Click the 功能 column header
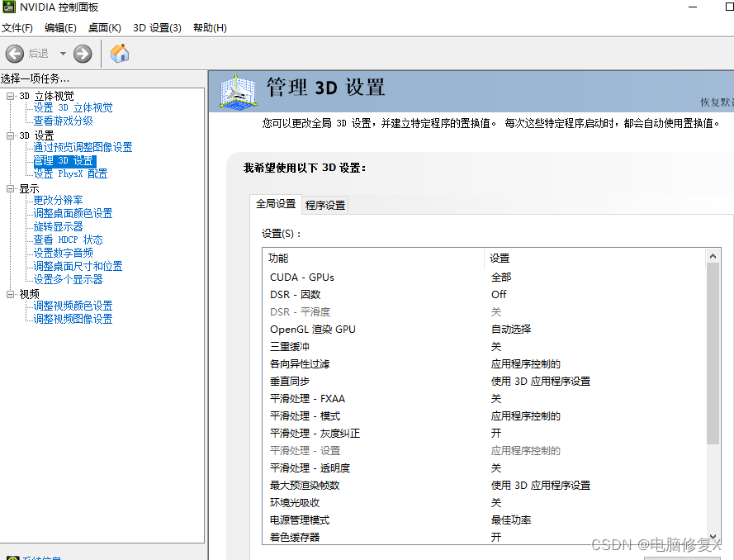 click(x=373, y=258)
